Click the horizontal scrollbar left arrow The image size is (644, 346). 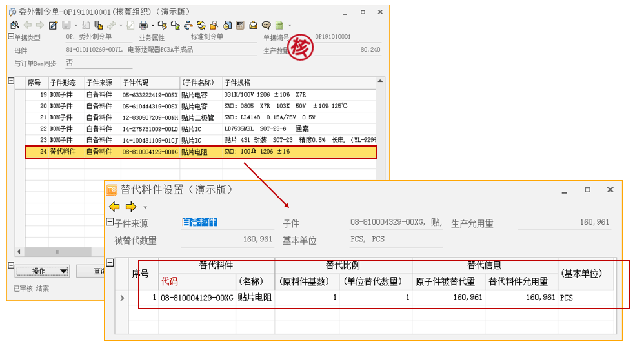pyautogui.click(x=20, y=252)
